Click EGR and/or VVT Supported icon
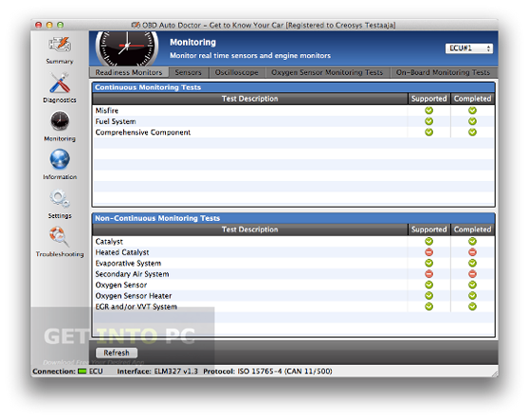529x420 pixels. click(x=429, y=307)
